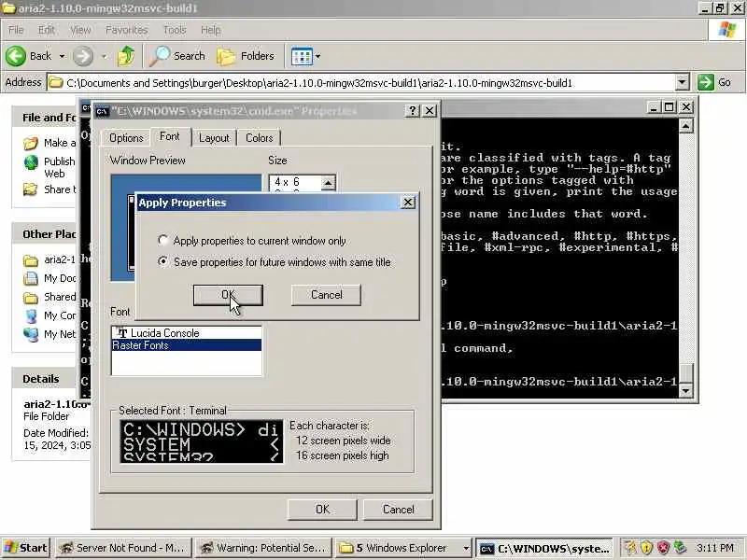Switch to the Layout tab
This screenshot has height=560, width=747.
click(x=214, y=137)
